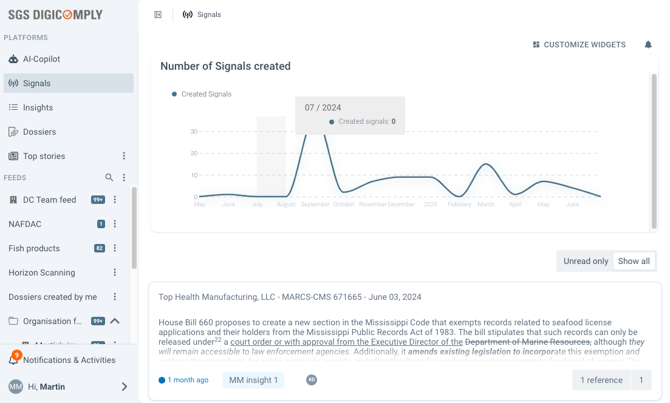
Task: Click the notifications bell icon
Action: pyautogui.click(x=648, y=45)
